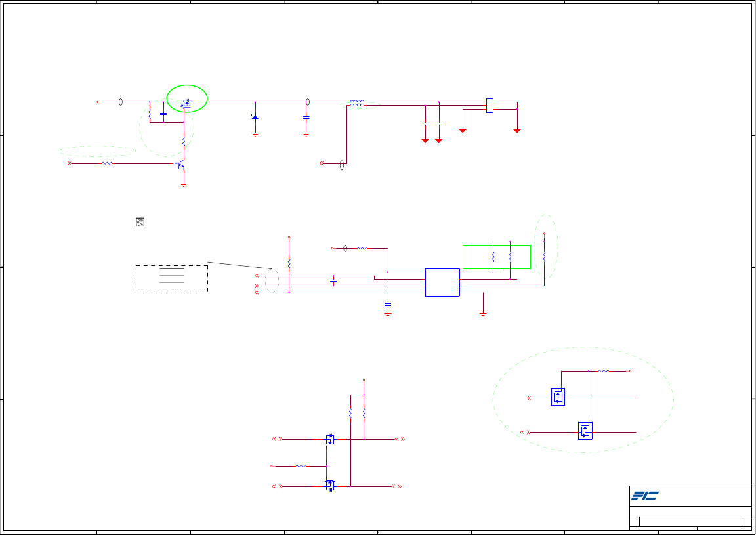This screenshot has width=756, height=535.
Task: Select the pull-up resistor inside the tall dashed ellipse
Action: pos(544,257)
